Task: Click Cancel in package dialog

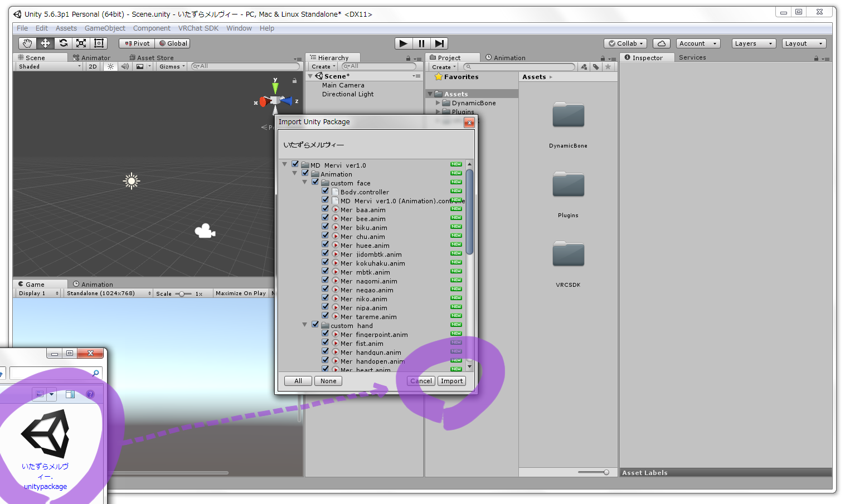Action: 421,381
